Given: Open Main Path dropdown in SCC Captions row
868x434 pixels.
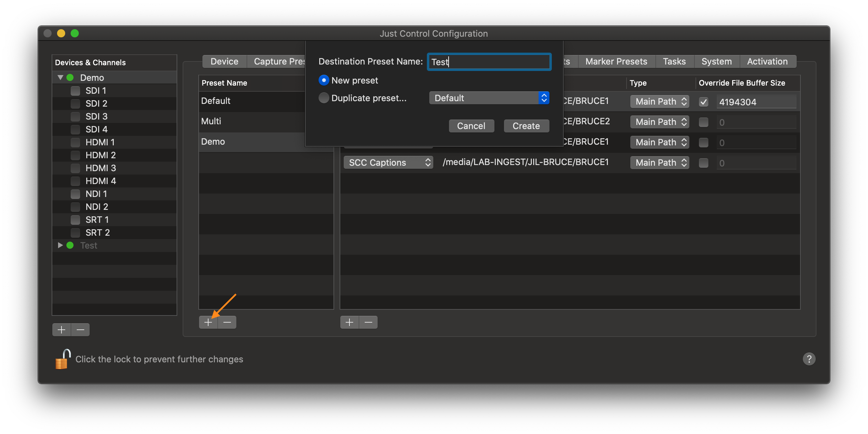Looking at the screenshot, I should 659,163.
